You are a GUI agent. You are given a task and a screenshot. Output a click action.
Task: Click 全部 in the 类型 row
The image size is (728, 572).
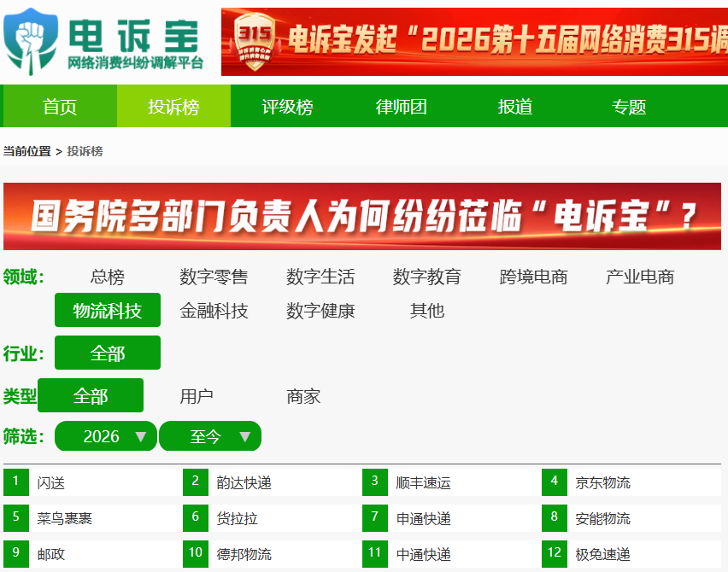[91, 395]
